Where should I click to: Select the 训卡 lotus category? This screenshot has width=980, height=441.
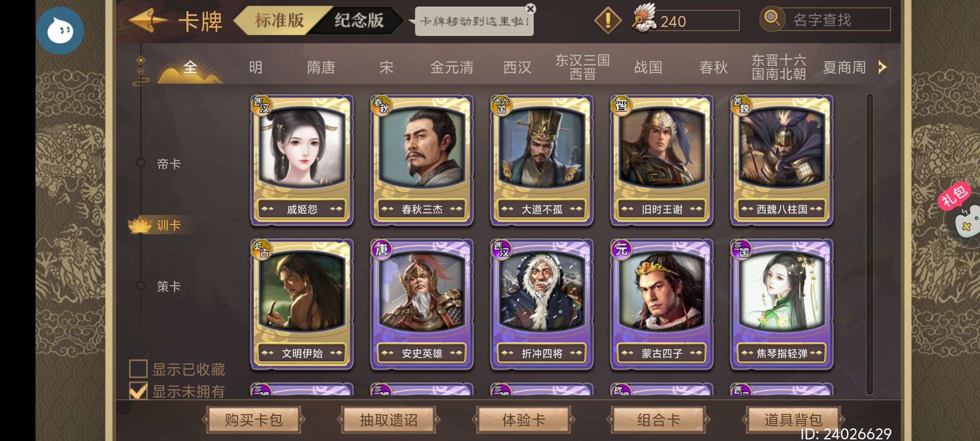click(x=160, y=225)
